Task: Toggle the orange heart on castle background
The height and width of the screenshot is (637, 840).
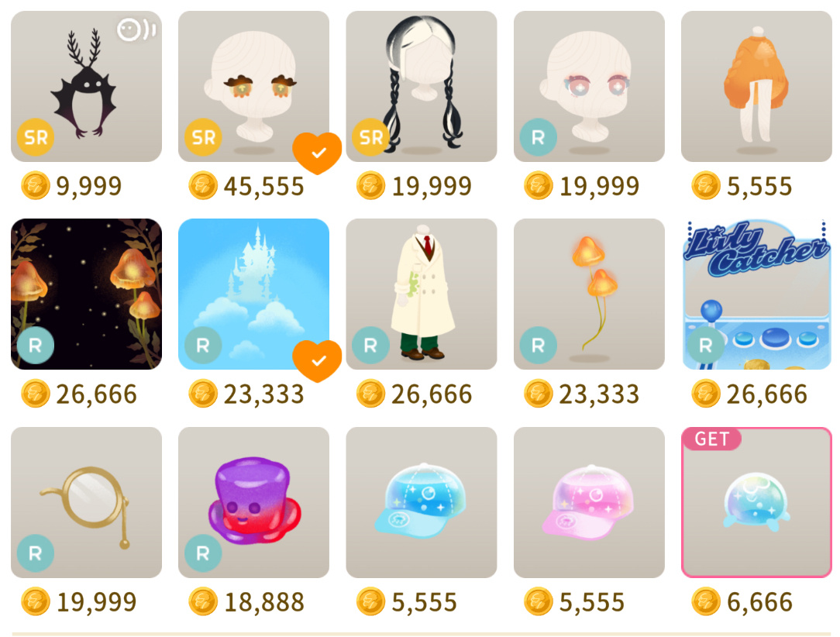Action: [x=317, y=361]
